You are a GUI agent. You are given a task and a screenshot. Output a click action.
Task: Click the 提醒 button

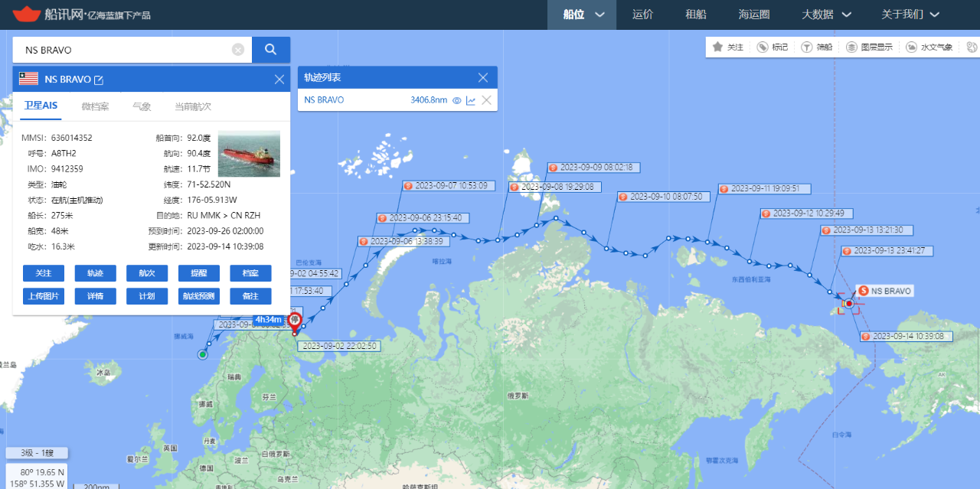click(x=199, y=273)
